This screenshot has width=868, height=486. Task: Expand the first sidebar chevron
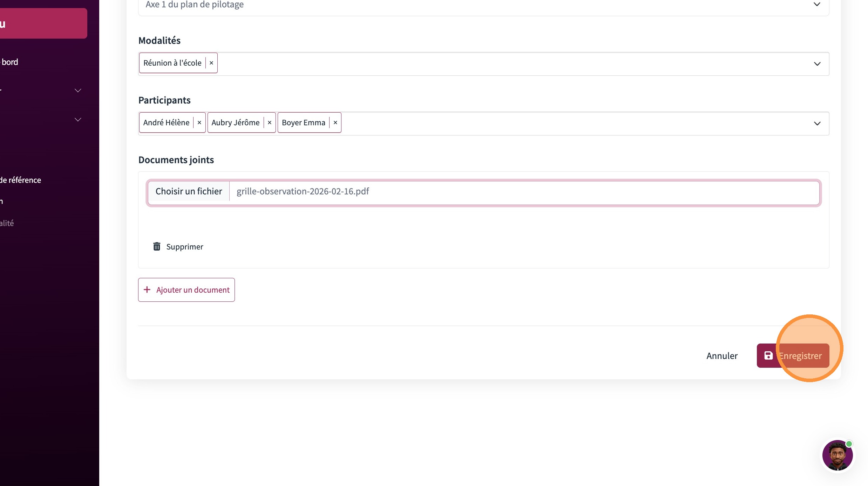click(x=78, y=91)
